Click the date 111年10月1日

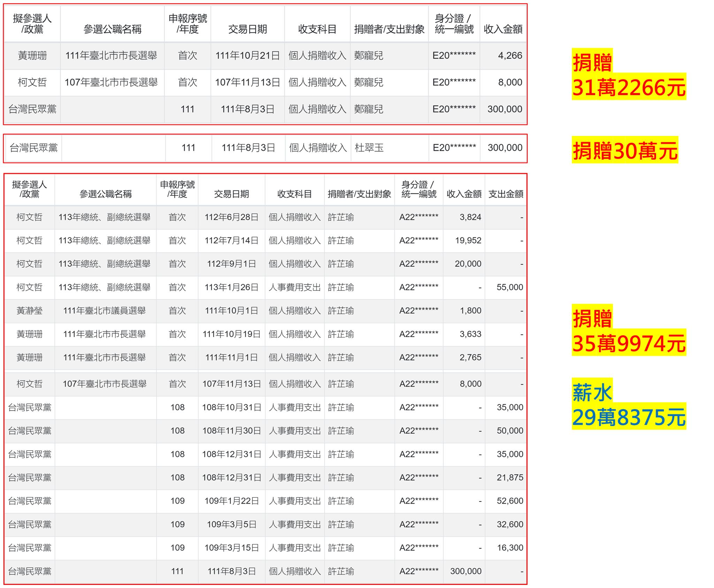(231, 311)
